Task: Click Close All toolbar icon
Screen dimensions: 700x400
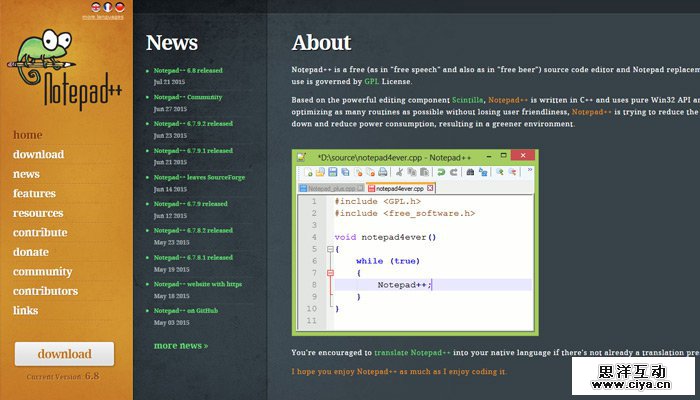Action: click(370, 172)
